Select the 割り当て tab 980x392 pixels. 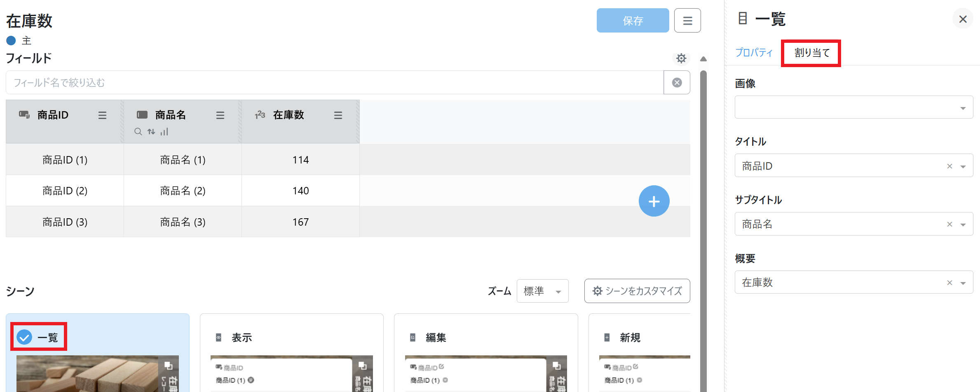tap(811, 53)
